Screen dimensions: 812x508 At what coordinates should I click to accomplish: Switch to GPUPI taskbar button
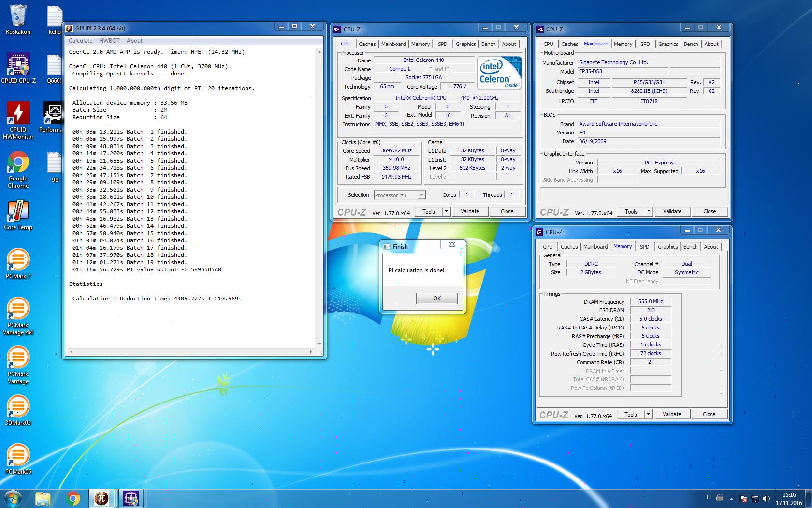(x=101, y=498)
